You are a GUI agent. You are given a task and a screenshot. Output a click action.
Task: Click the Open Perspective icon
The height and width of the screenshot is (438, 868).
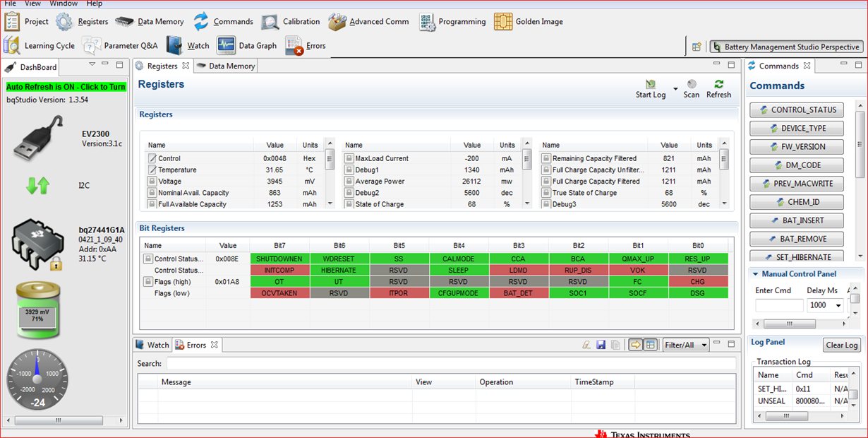(697, 47)
